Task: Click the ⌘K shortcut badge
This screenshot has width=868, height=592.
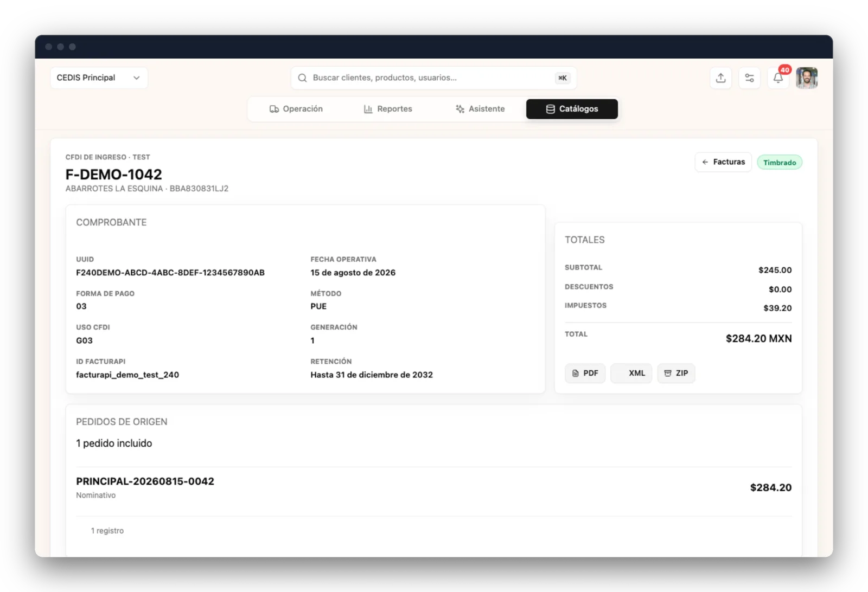Action: [x=563, y=78]
